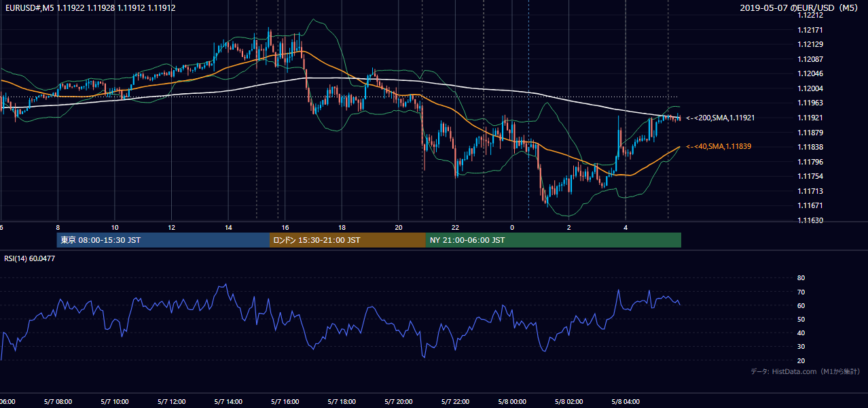This screenshot has width=868, height=408.
Task: Click price axis value 1.11796
Action: click(x=811, y=161)
